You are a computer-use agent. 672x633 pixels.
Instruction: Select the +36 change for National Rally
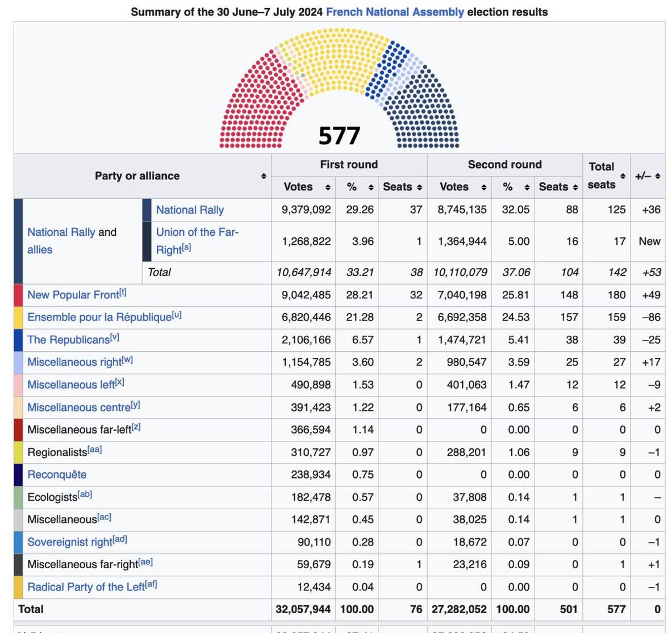click(x=651, y=210)
